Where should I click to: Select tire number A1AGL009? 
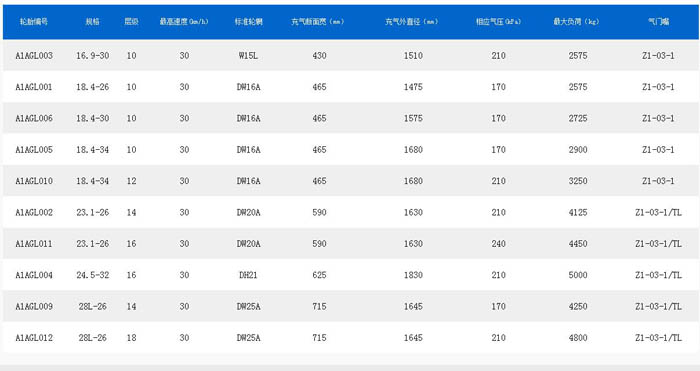point(34,306)
